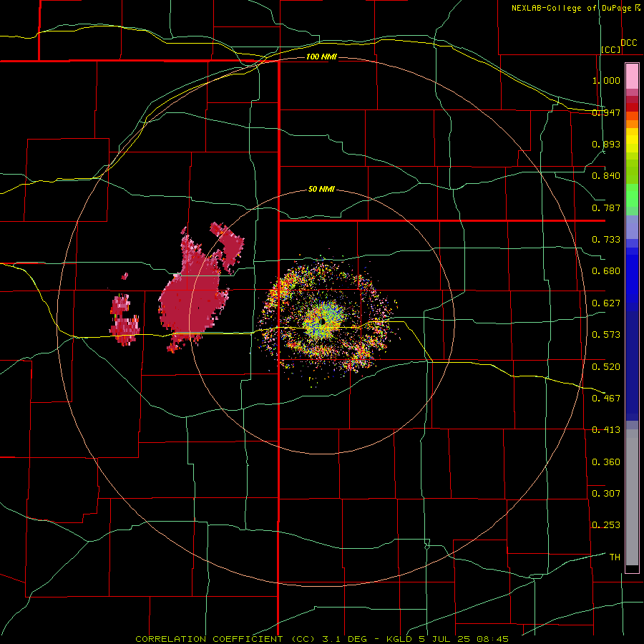Pick the gray band in color scale

(x=632, y=497)
